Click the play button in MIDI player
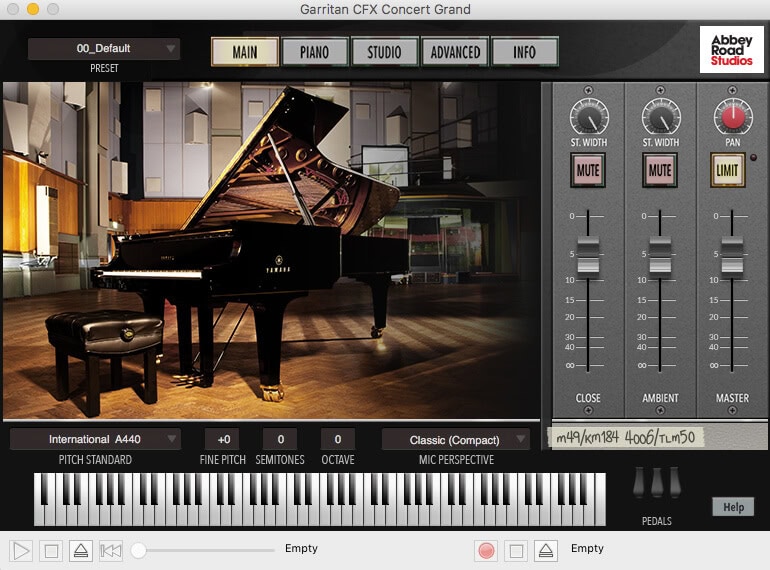Screen dimensions: 770x570 pos(21,551)
